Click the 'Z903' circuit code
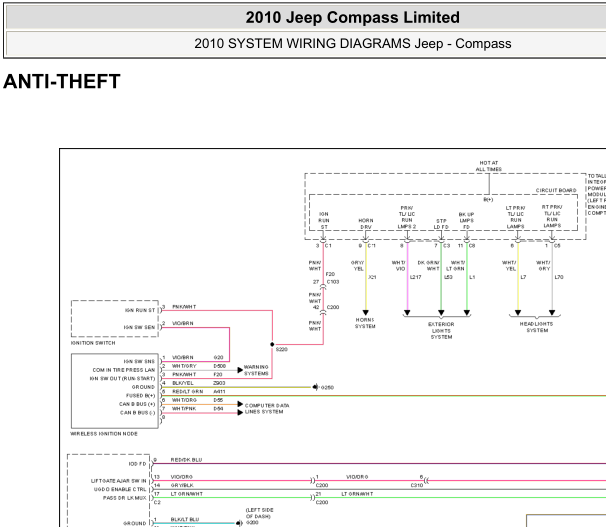The height and width of the screenshot is (527, 606). (219, 383)
